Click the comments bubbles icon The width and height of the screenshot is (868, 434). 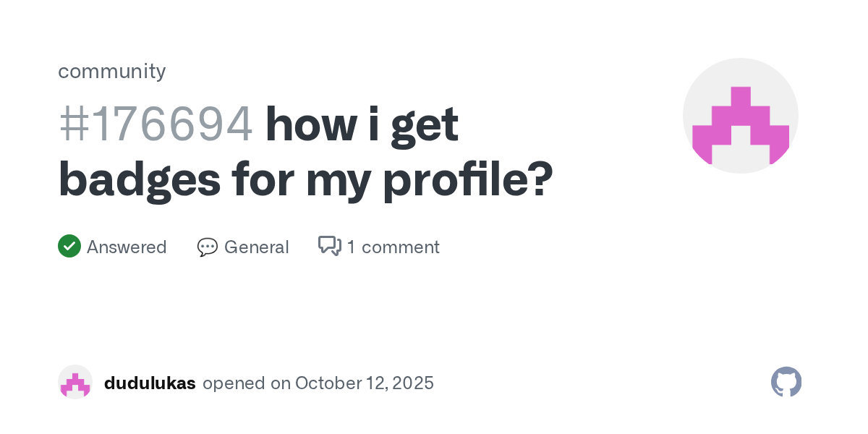[x=330, y=247]
